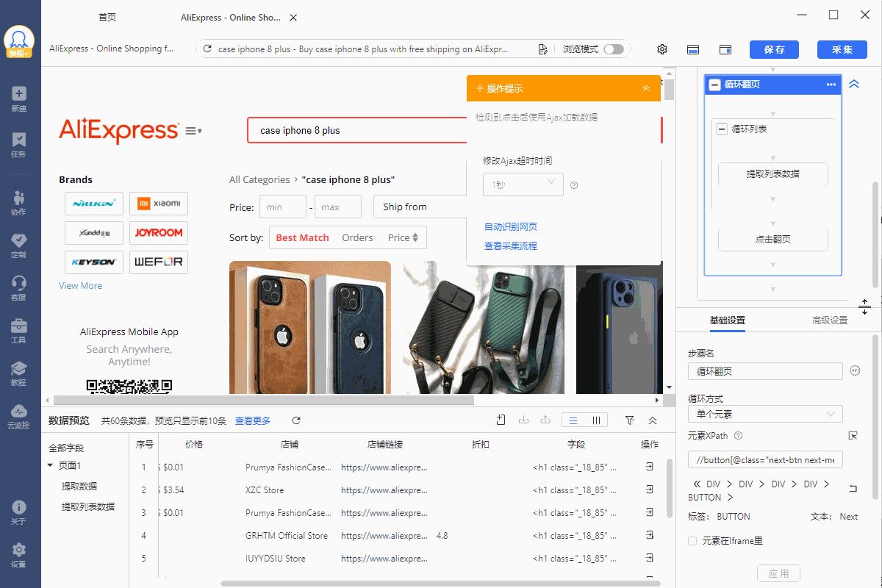Open the 循环方式 dropdown
Image resolution: width=882 pixels, height=588 pixels.
pyautogui.click(x=765, y=415)
